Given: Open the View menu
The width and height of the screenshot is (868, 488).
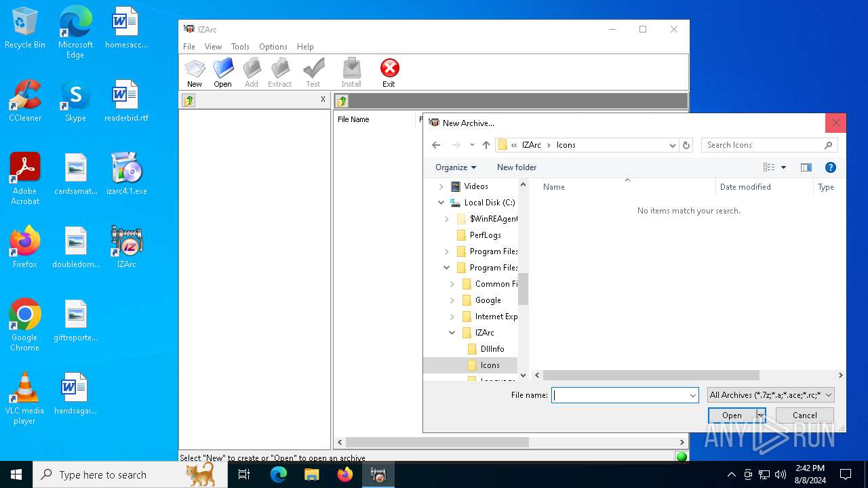Looking at the screenshot, I should point(213,47).
